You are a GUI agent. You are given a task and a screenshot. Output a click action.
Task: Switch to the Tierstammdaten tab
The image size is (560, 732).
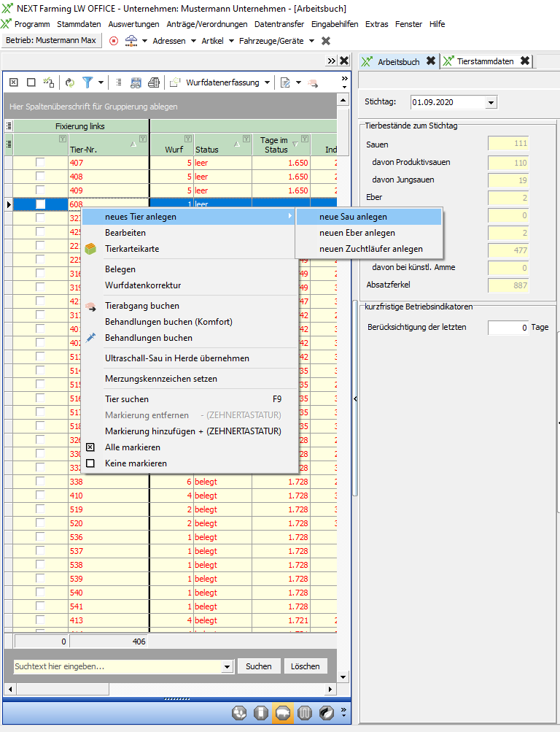[x=485, y=61]
